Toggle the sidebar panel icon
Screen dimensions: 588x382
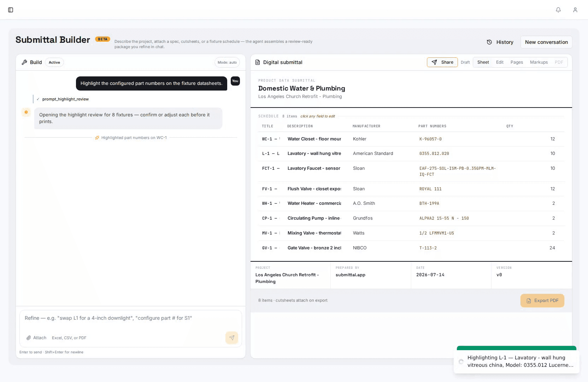11,10
